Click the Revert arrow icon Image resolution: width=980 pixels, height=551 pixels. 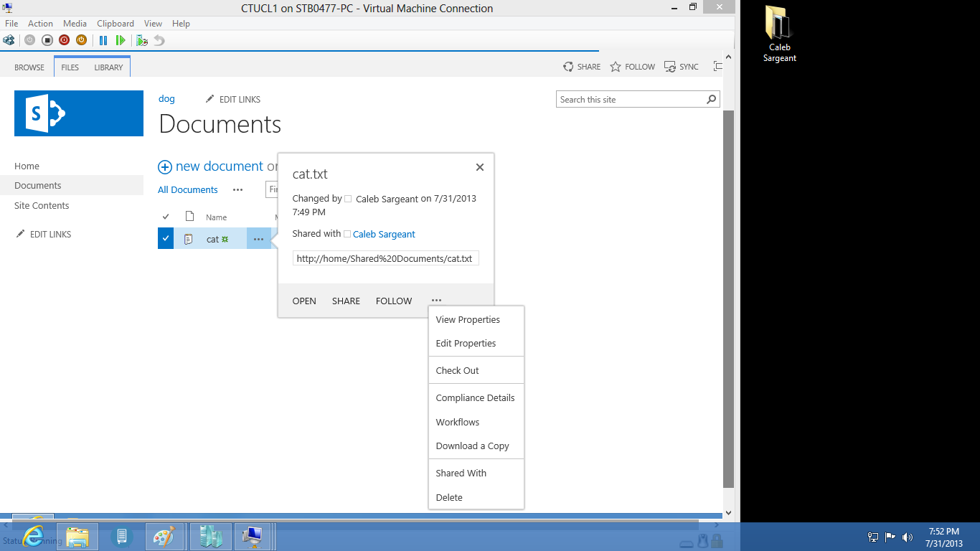[159, 40]
